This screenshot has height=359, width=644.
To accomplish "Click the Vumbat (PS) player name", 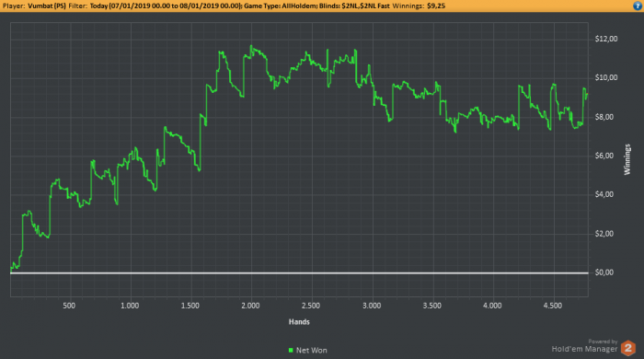I will (47, 6).
